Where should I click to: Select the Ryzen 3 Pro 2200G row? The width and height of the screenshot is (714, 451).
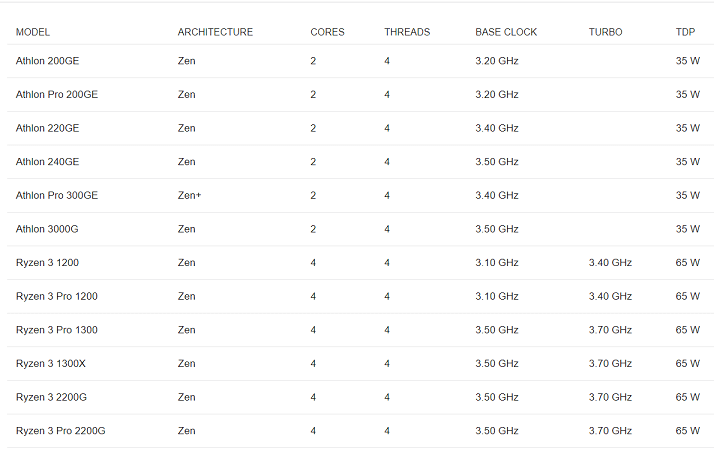360,431
